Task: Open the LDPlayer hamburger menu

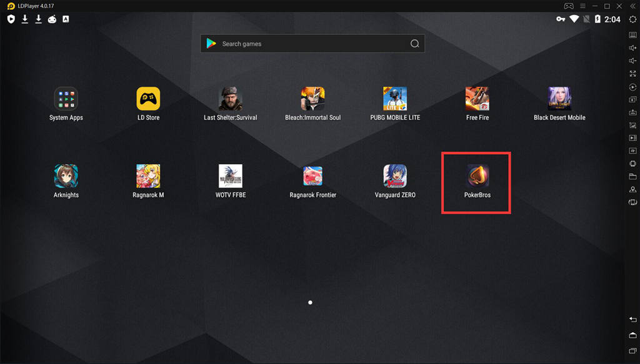Action: [x=582, y=6]
